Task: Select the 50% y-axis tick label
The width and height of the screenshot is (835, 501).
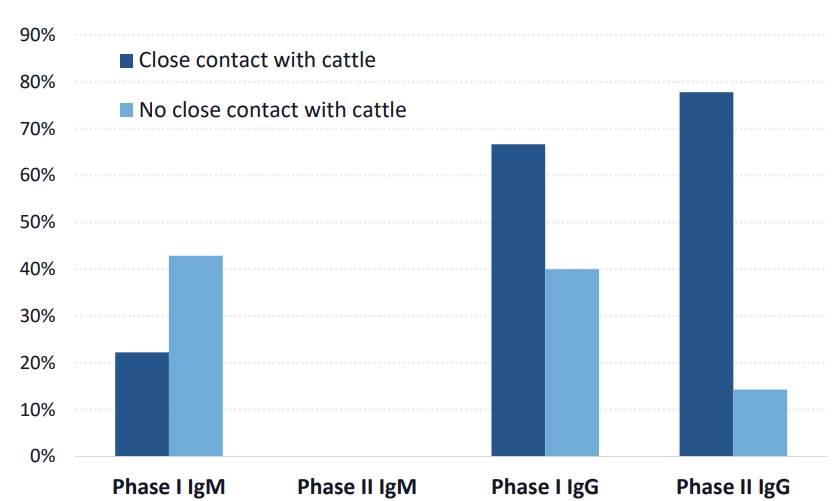Action: 39,222
